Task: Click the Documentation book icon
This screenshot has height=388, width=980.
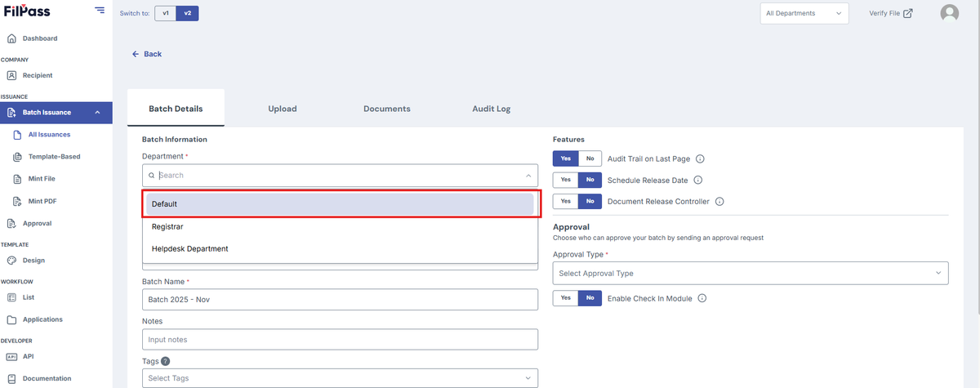Action: 11,379
